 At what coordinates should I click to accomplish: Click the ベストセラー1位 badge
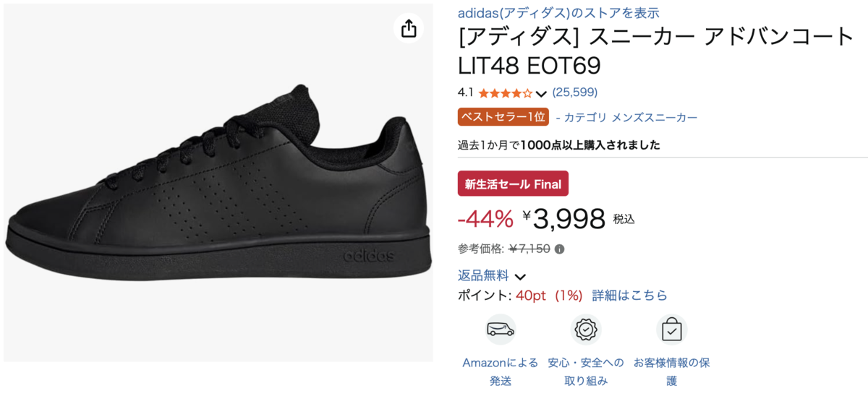tap(503, 117)
